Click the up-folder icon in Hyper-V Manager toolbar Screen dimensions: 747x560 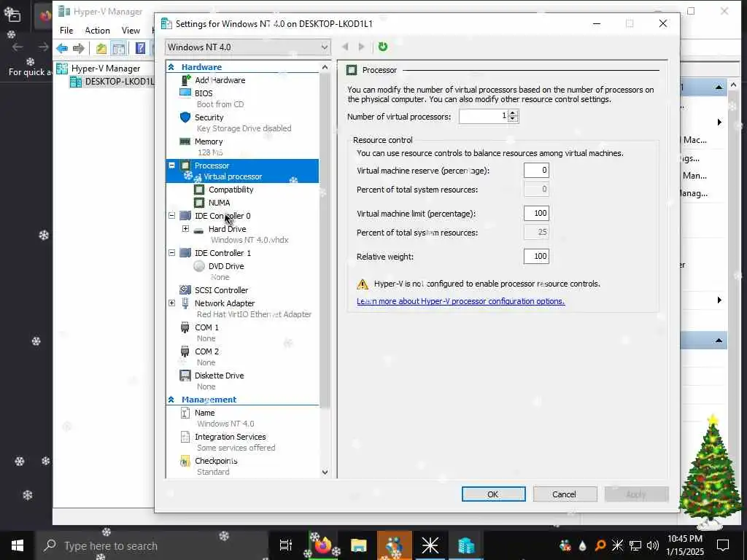[101, 48]
